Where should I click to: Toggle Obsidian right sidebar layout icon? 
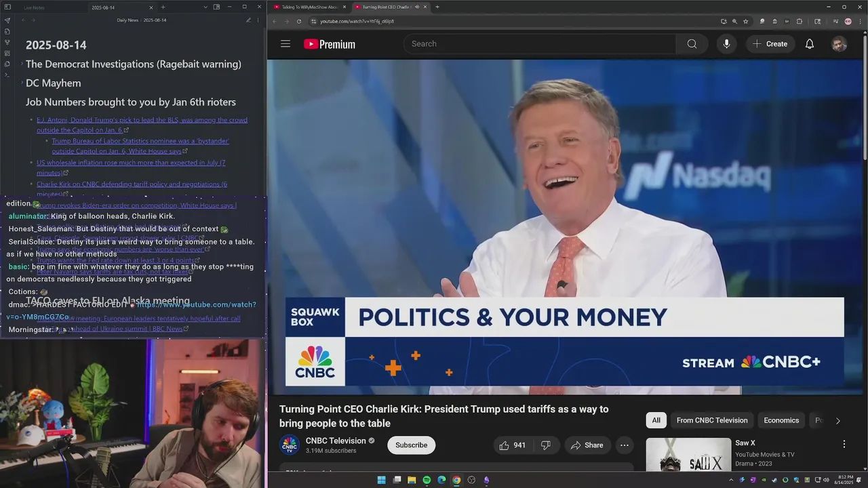[x=216, y=7]
